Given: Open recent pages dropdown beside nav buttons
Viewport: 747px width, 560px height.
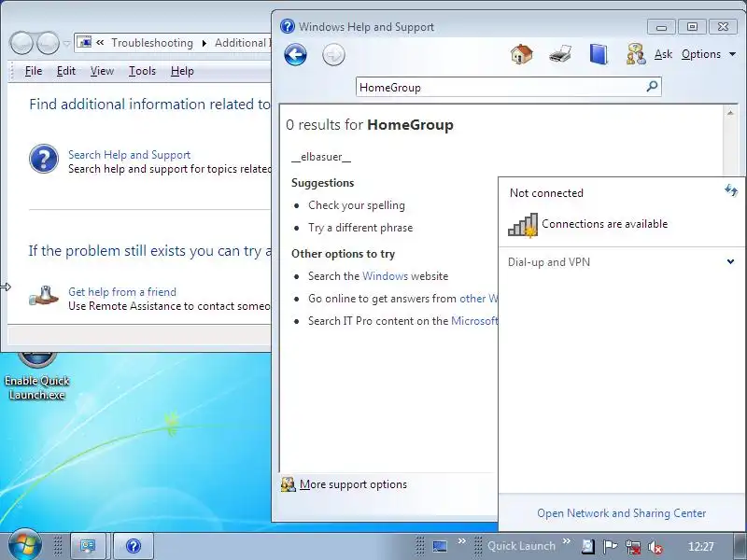Looking at the screenshot, I should [66, 44].
